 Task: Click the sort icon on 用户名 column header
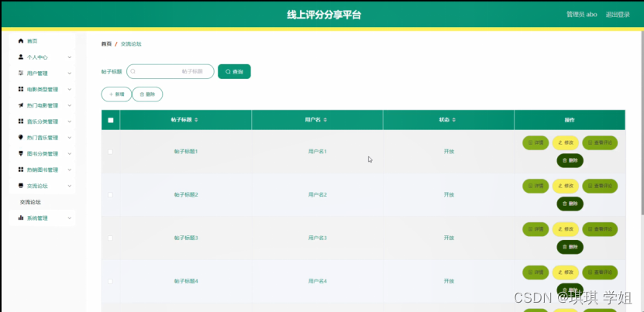(x=325, y=120)
